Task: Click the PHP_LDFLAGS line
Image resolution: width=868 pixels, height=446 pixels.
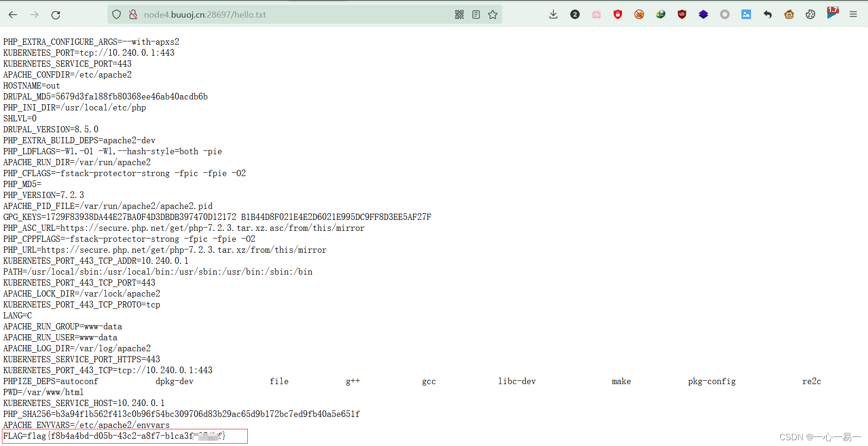Action: click(x=113, y=151)
